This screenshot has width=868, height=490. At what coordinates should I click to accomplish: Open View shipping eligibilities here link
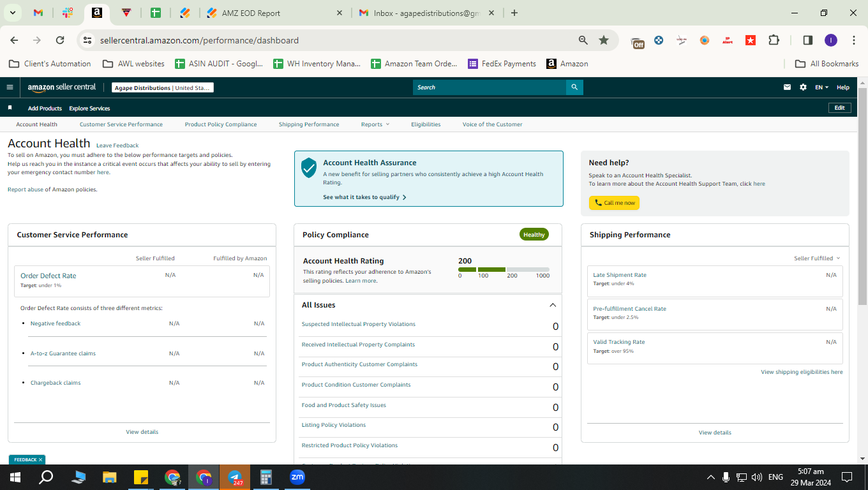pyautogui.click(x=802, y=372)
